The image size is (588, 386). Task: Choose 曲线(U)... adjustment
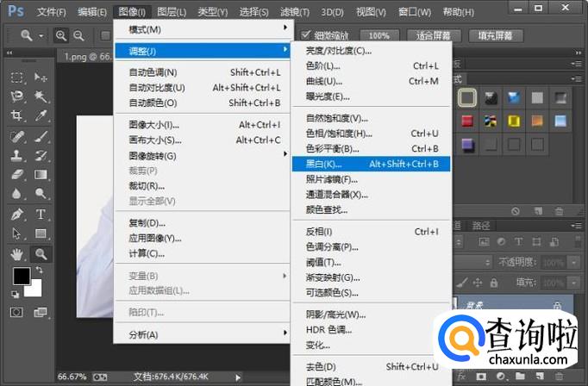coord(371,81)
